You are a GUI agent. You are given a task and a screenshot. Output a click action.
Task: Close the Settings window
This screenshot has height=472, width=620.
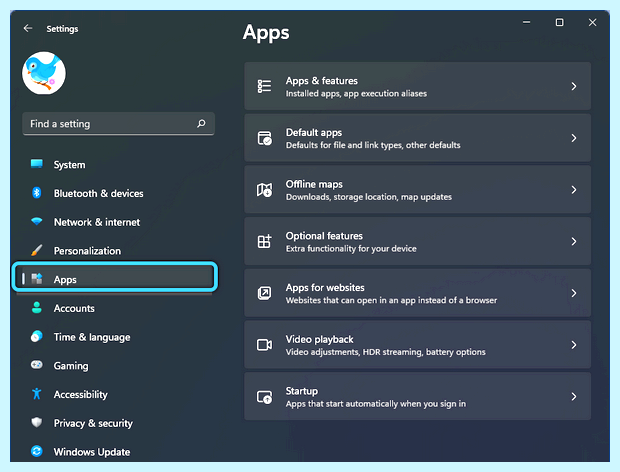pyautogui.click(x=592, y=23)
